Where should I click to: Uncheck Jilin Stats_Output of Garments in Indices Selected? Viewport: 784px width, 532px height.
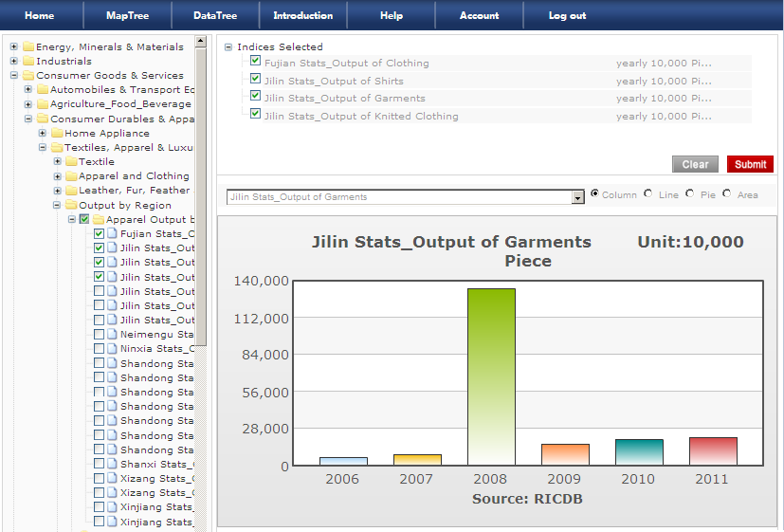(x=256, y=96)
